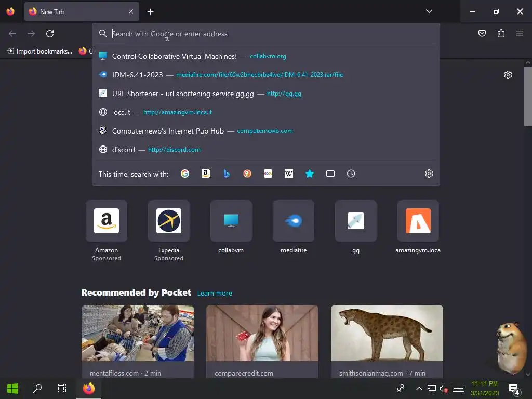Image resolution: width=532 pixels, height=399 pixels.
Task: Open the Extensions puzzle icon
Action: pos(501,33)
